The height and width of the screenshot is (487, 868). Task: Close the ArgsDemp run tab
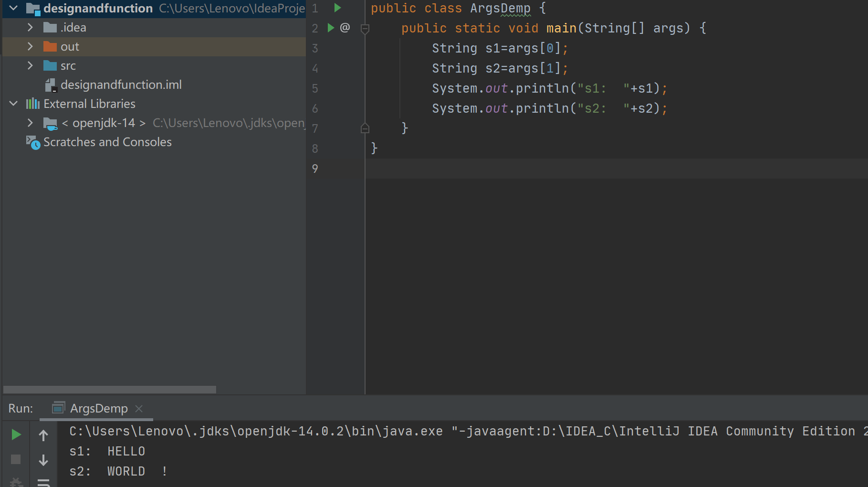pyautogui.click(x=139, y=409)
